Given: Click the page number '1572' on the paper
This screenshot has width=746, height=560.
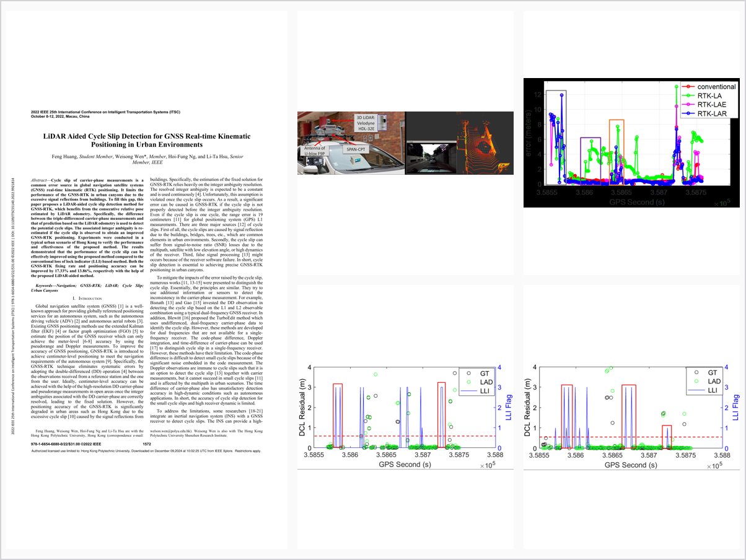Looking at the screenshot, I should coord(147,444).
